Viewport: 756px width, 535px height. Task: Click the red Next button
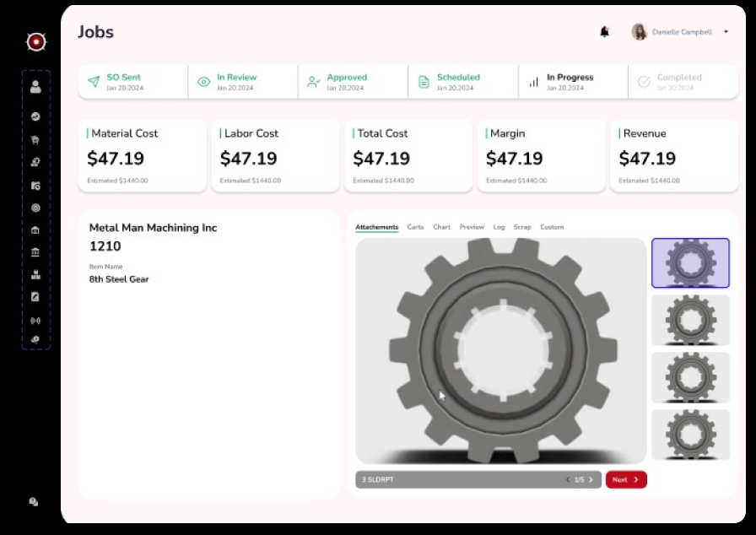pos(626,479)
